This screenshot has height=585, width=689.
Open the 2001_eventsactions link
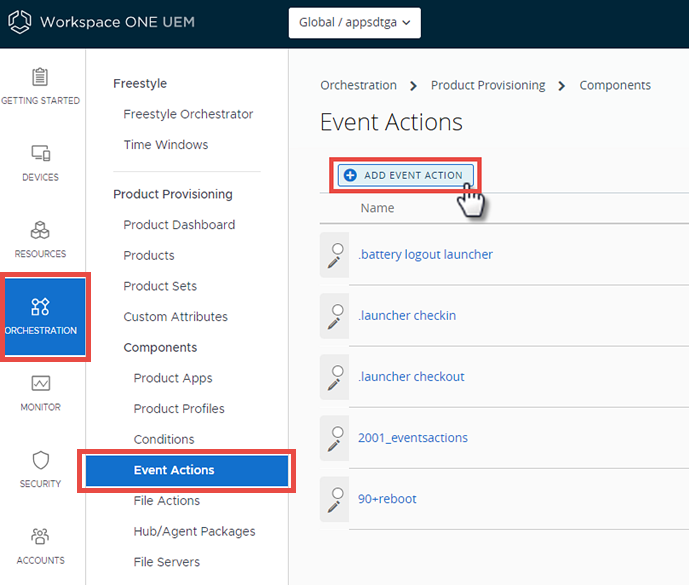tap(413, 438)
